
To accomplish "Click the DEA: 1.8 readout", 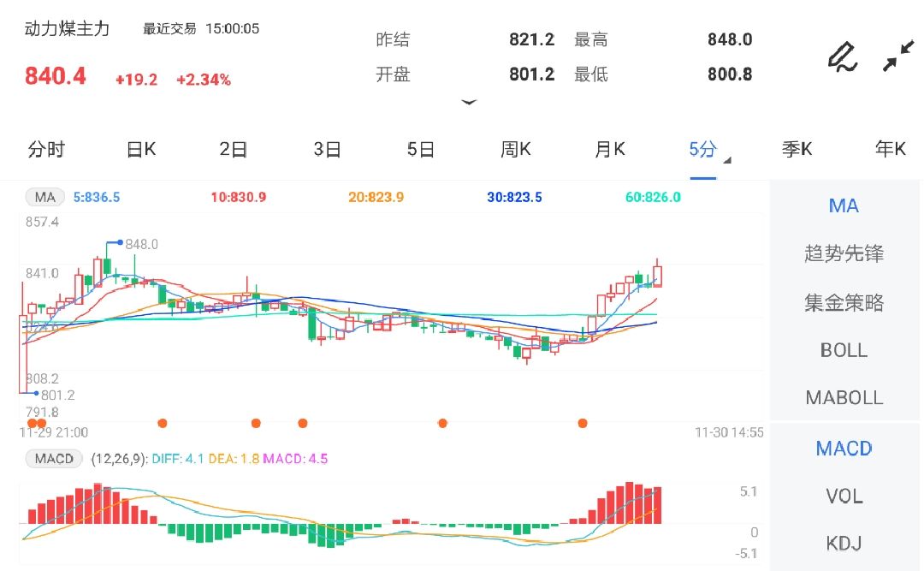I will (x=234, y=458).
